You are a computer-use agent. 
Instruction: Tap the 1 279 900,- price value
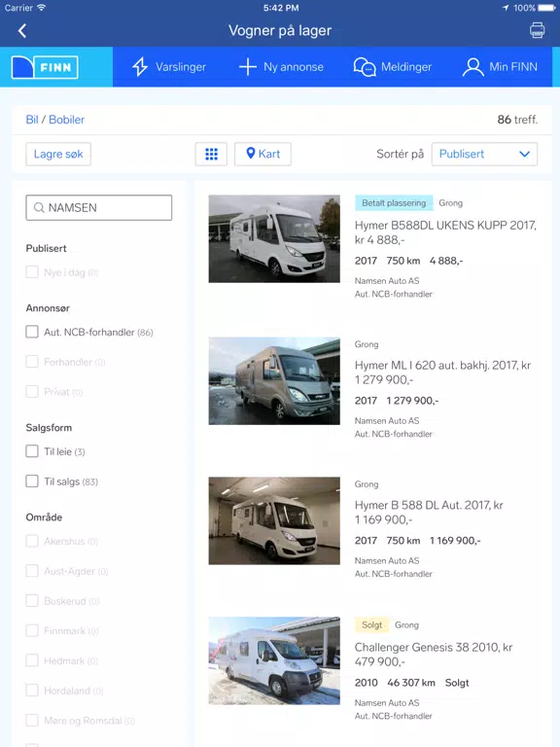(413, 401)
